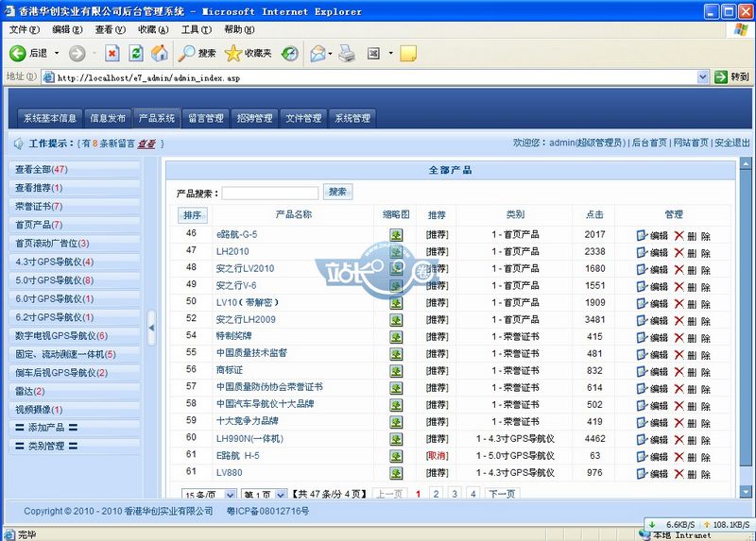The height and width of the screenshot is (541, 756).
Task: Toggle 推荐 for LV880 row
Action: 437,473
